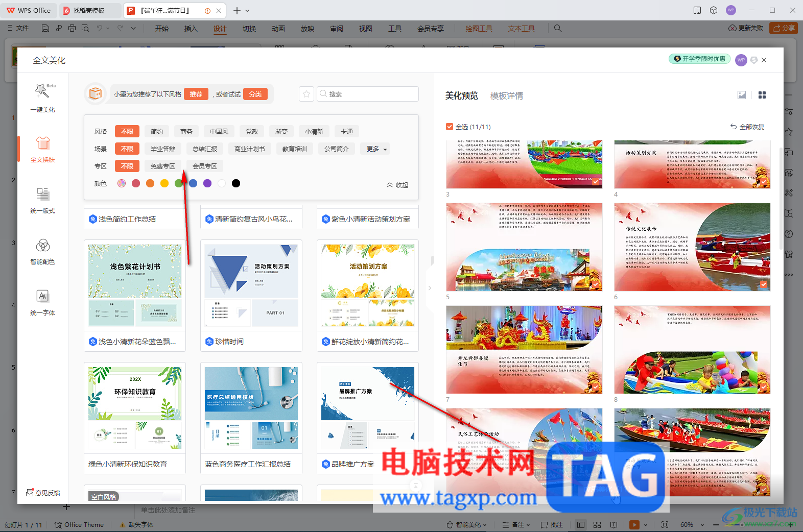Viewport: 803px width, 532px height.
Task: Select the 简约 style filter
Action: click(x=157, y=132)
